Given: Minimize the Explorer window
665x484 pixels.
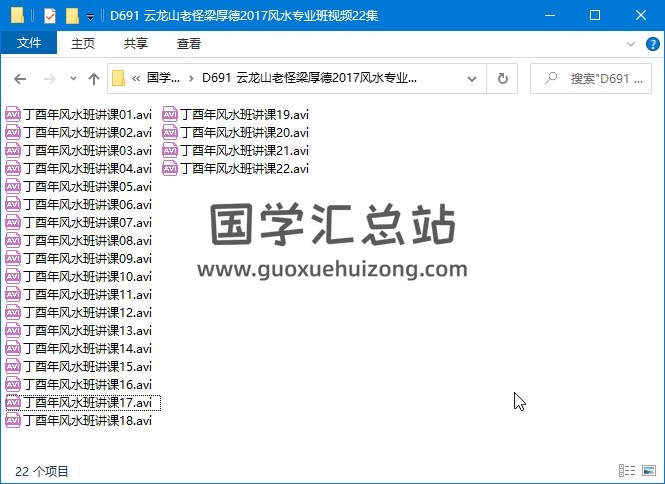Looking at the screenshot, I should 550,16.
